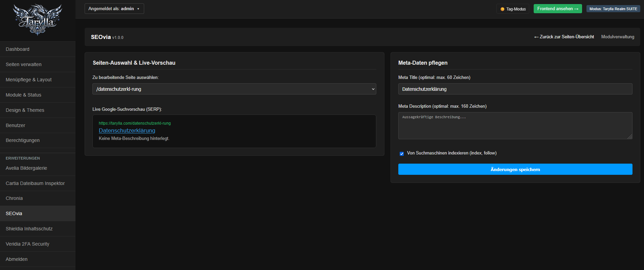Uncheck Von Suchmaschinen indexieren checkbox
This screenshot has height=270, width=644.
coord(402,153)
